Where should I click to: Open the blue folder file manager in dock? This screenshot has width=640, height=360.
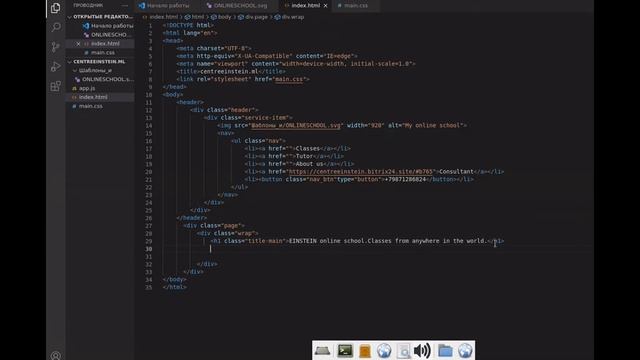click(x=445, y=351)
